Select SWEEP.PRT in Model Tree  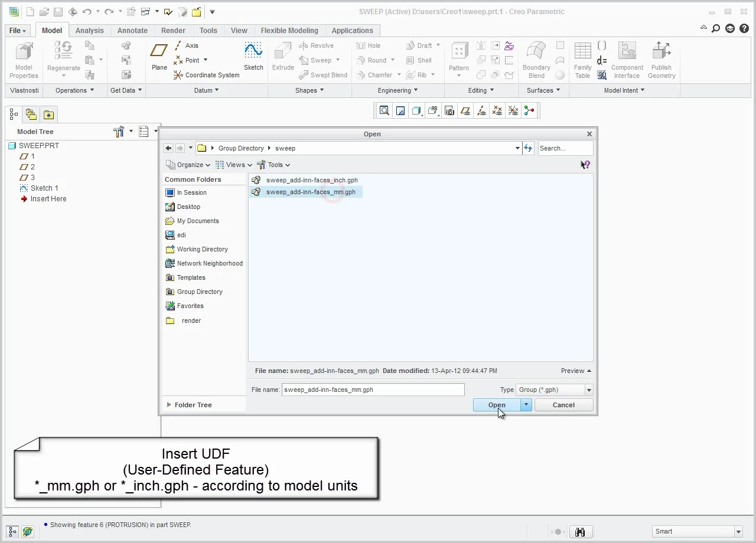pos(34,146)
